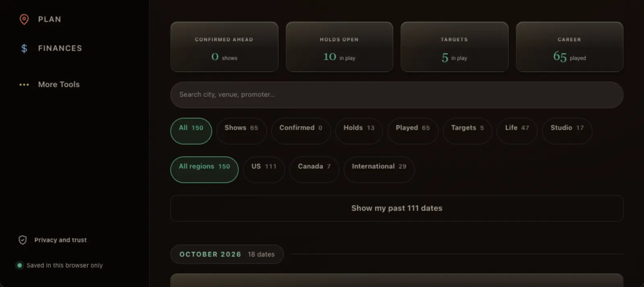Filter region to International 29
This screenshot has width=644, height=287.
coord(379,170)
